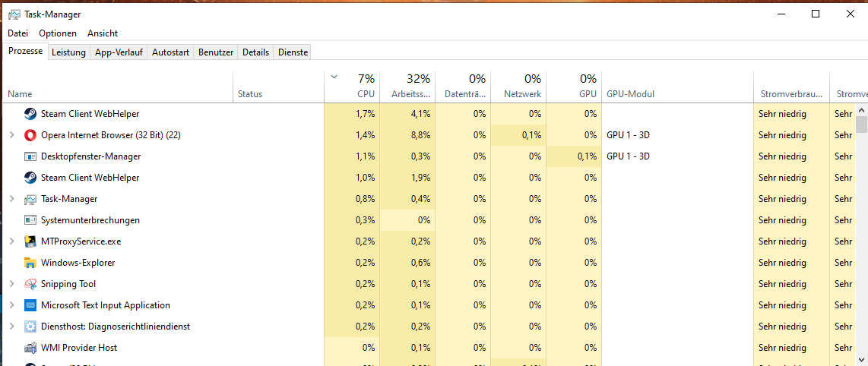The width and height of the screenshot is (868, 366).
Task: Expand the Task-Manager process group
Action: pyautogui.click(x=12, y=198)
